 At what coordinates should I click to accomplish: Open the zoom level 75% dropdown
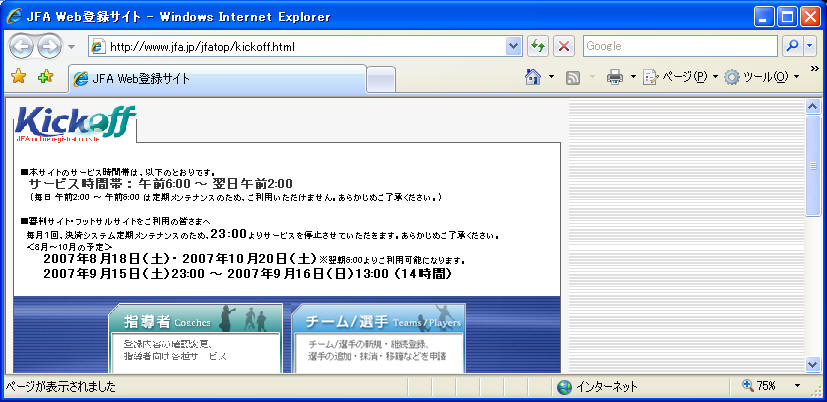[x=797, y=386]
